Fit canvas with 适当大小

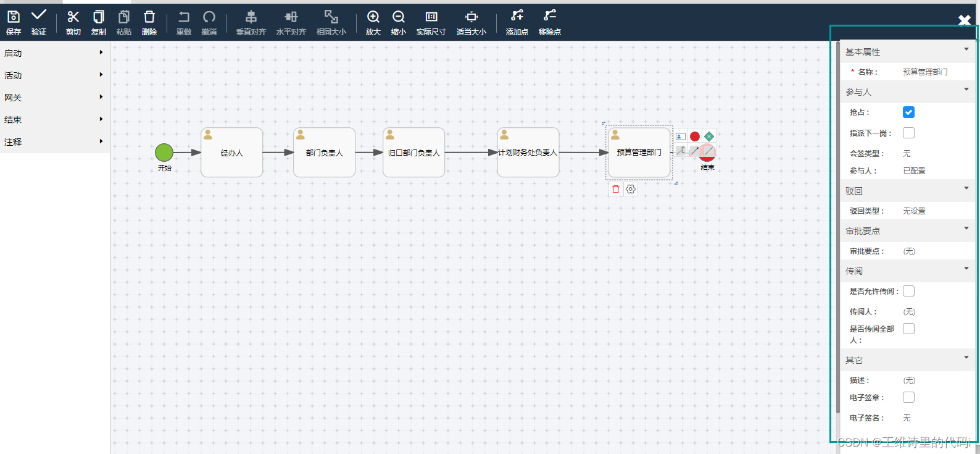coord(471,22)
